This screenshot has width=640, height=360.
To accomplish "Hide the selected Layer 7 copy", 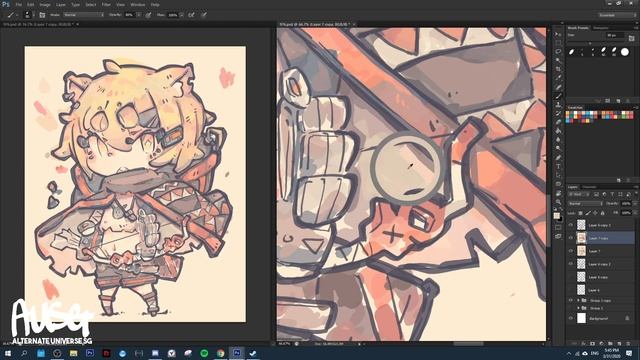I will pos(571,238).
